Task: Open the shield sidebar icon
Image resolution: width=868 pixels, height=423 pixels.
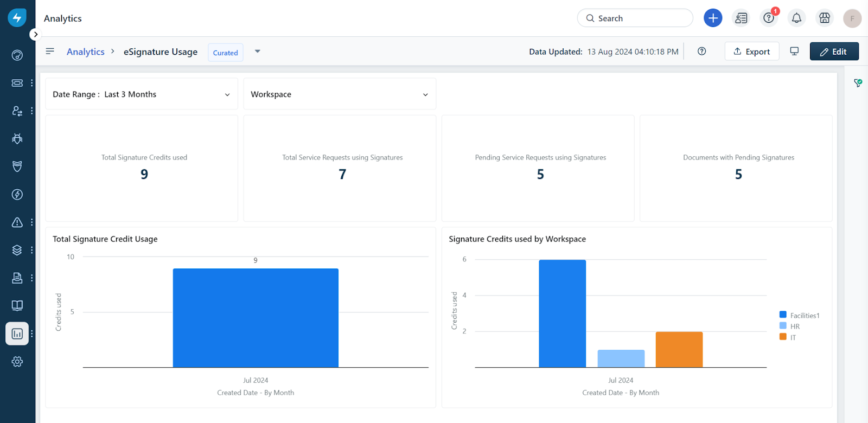Action: click(17, 166)
